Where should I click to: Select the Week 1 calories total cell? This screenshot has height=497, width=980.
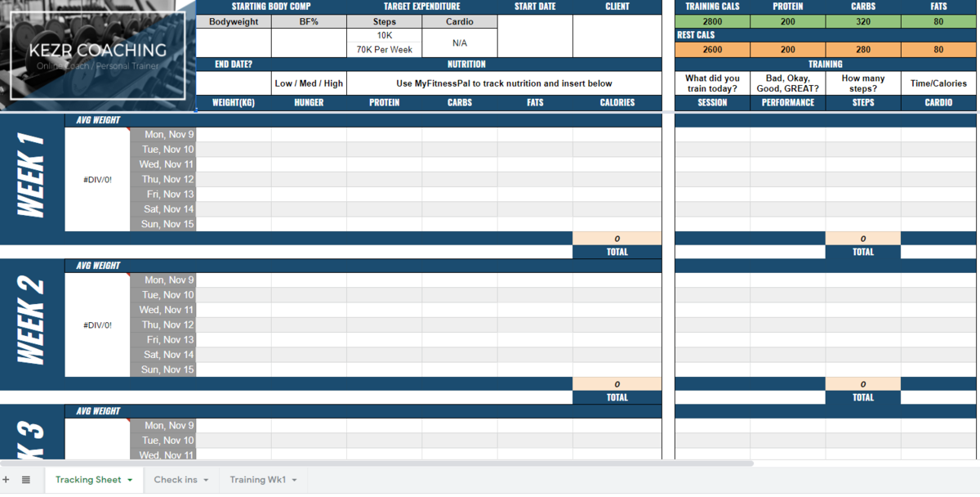[x=617, y=238]
